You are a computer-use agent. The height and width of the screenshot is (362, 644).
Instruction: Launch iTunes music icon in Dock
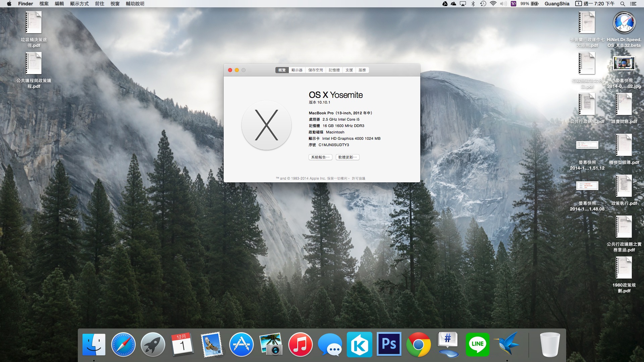tap(301, 345)
